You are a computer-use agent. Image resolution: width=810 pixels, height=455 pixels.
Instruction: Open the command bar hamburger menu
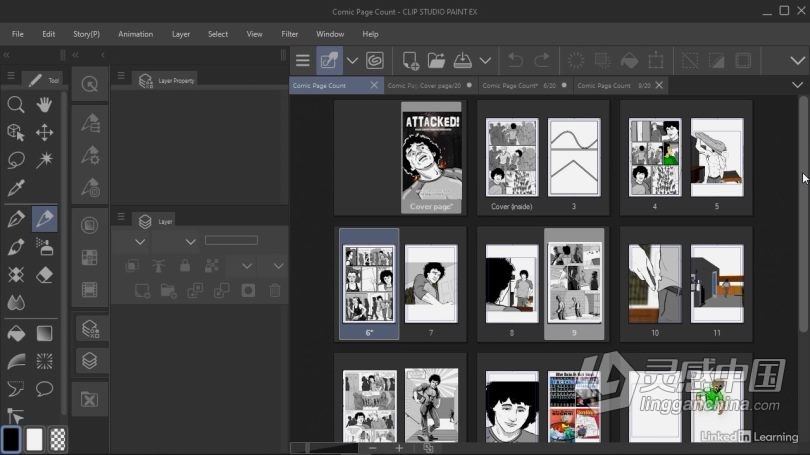tap(303, 60)
